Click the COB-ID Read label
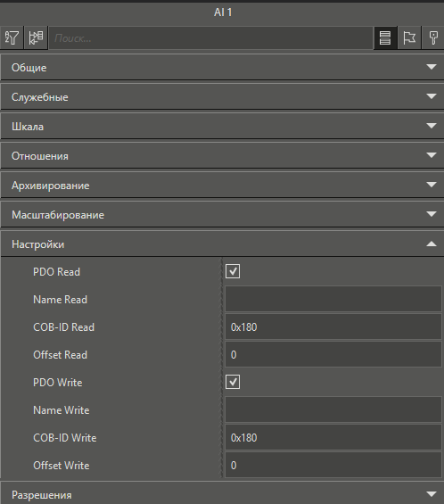The image size is (444, 504). tap(63, 327)
